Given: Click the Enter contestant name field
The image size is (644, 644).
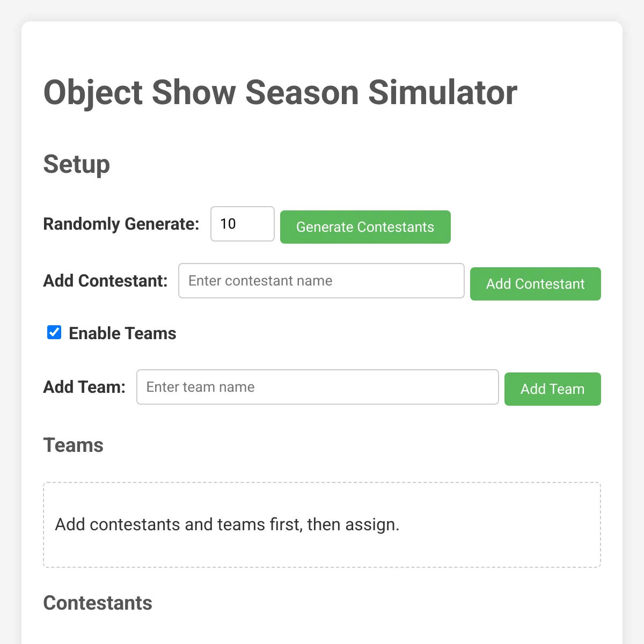Looking at the screenshot, I should click(x=321, y=281).
